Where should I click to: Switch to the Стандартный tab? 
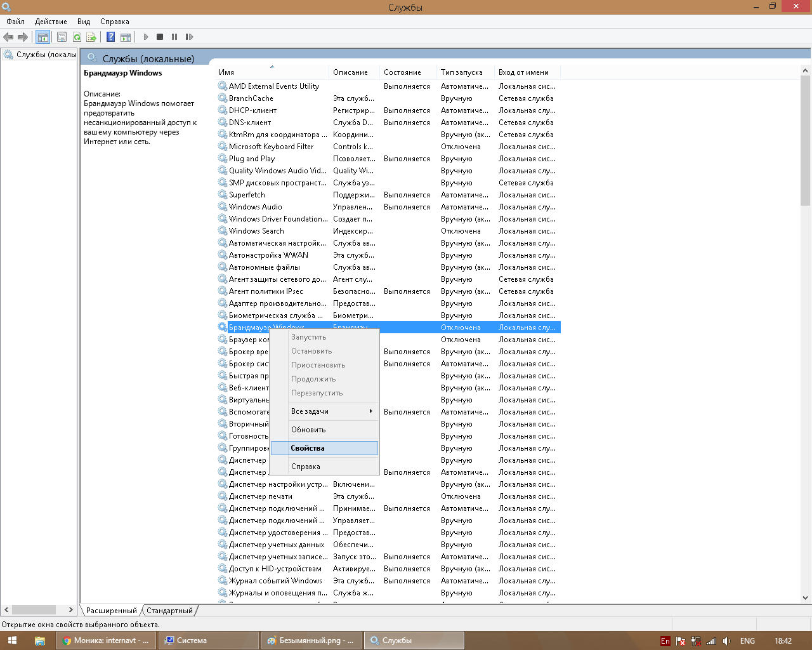pos(169,611)
